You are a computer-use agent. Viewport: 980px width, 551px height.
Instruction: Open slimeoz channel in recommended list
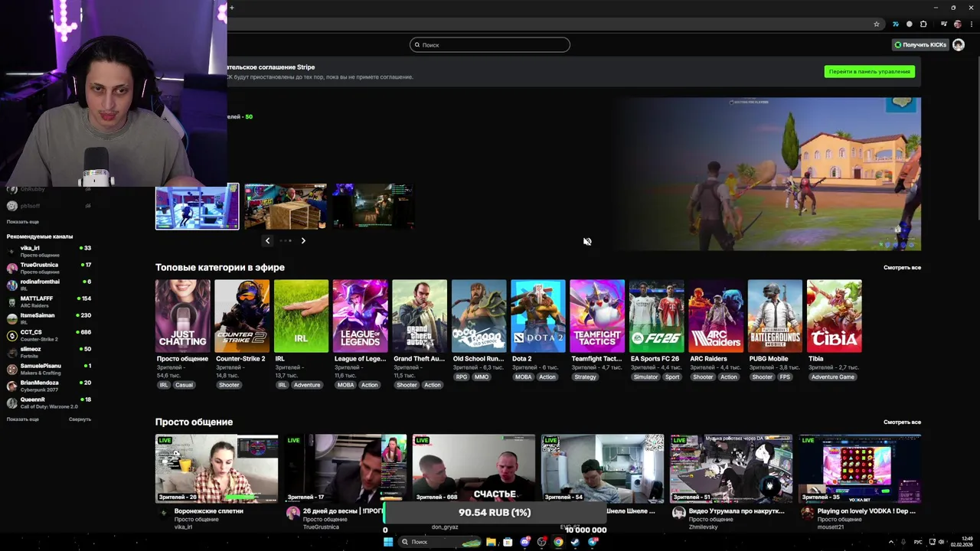point(48,352)
